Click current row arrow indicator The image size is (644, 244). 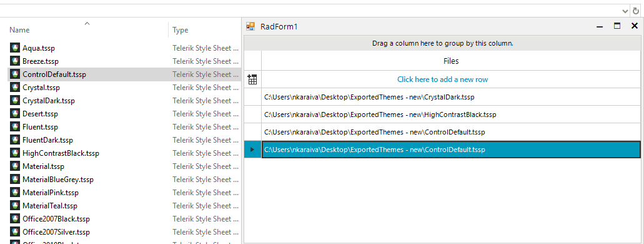point(252,150)
